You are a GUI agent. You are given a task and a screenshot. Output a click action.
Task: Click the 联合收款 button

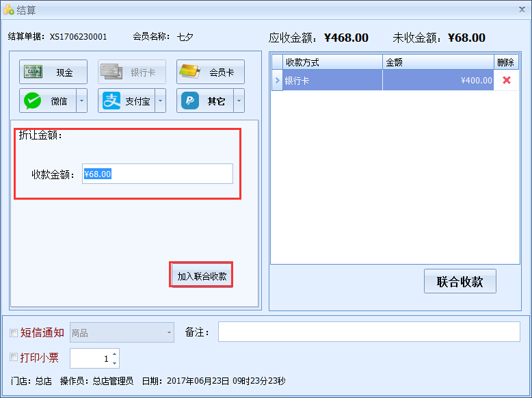[460, 282]
